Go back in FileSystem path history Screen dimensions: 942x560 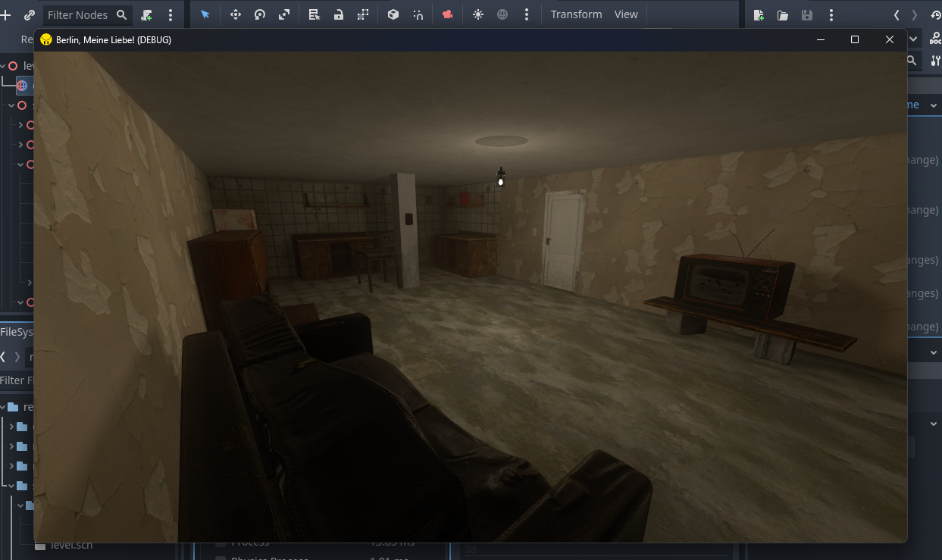coord(3,356)
